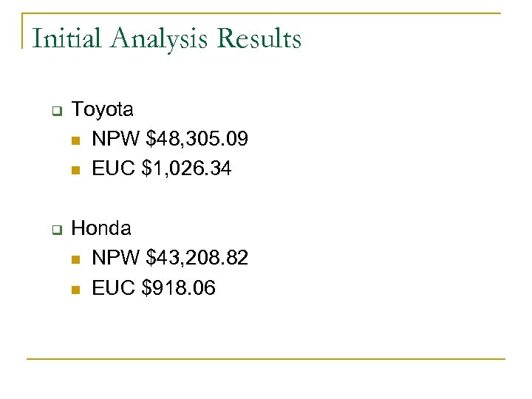Viewport: 532px width, 399px height.
Task: Click the Toyota heading text
Action: point(103,110)
